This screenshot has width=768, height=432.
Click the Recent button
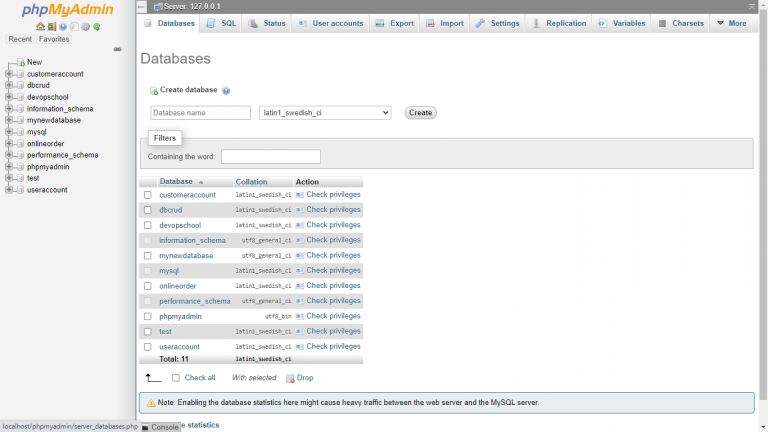tap(20, 39)
